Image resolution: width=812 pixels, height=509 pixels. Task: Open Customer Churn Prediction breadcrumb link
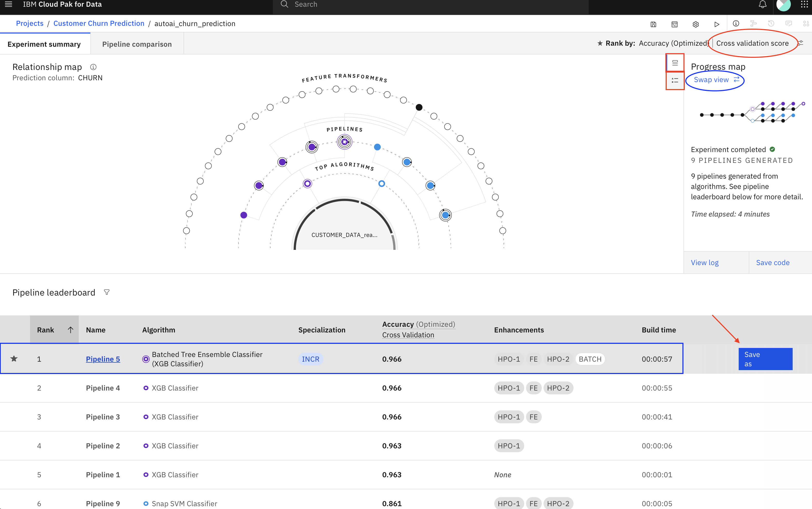click(99, 23)
